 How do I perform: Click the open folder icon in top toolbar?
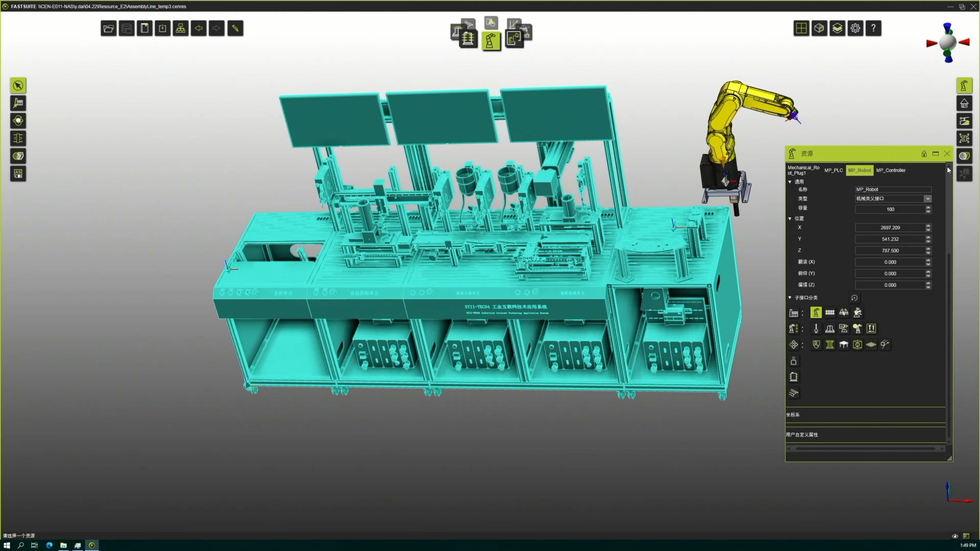108,29
